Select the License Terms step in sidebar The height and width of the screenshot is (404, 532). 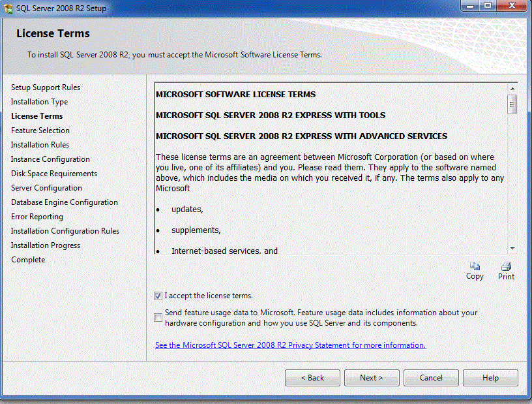(37, 116)
